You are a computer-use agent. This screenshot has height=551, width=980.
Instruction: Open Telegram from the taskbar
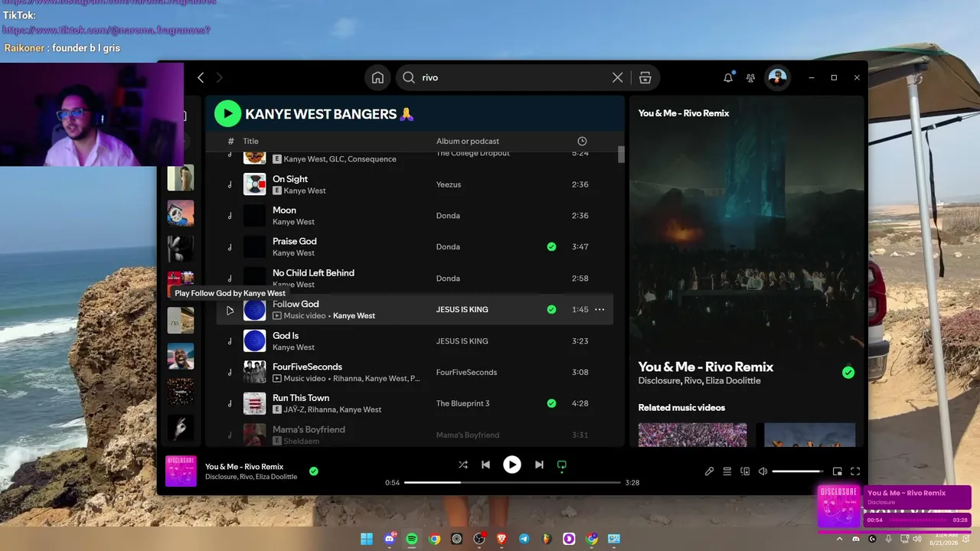524,539
